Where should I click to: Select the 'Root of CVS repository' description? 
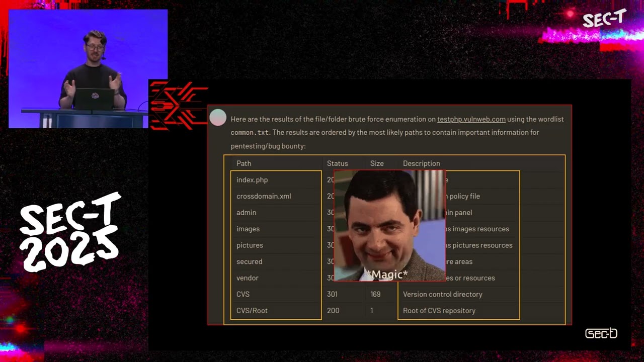pos(439,311)
